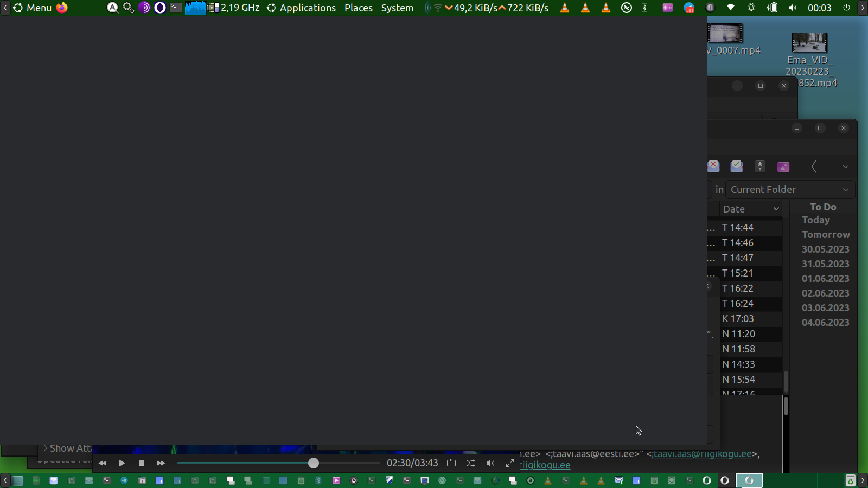Click the purple image toolbar icon in mail
868x488 pixels.
(783, 166)
